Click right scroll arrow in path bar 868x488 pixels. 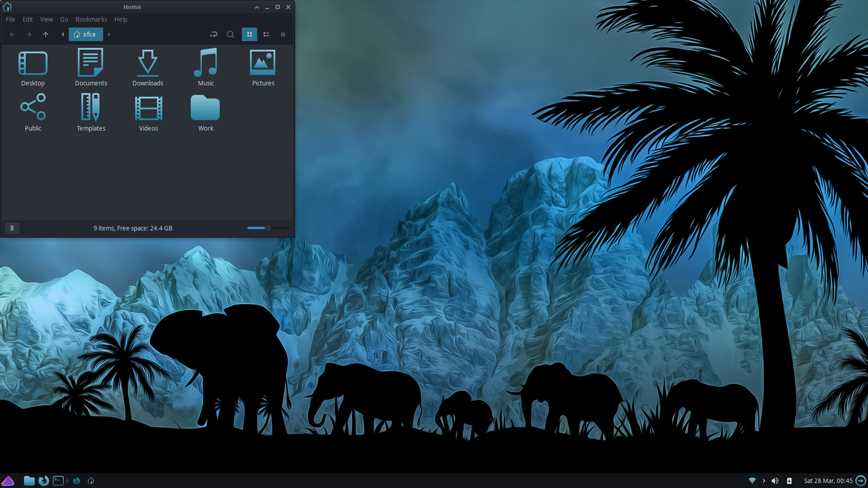coord(109,34)
